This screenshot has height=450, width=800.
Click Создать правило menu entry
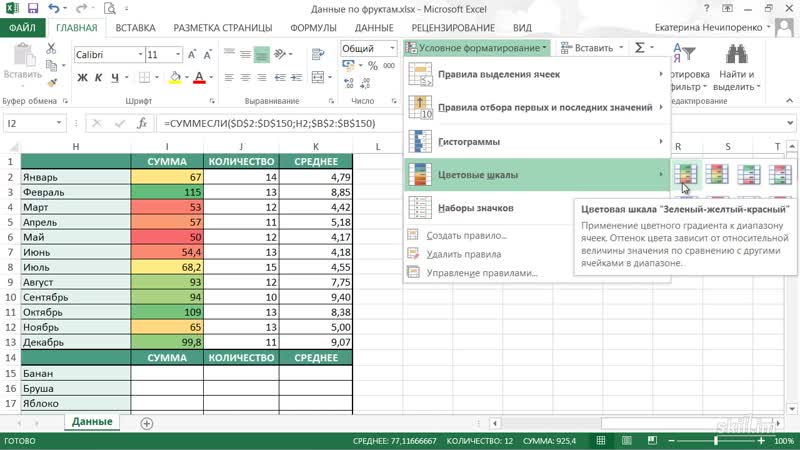coord(466,236)
